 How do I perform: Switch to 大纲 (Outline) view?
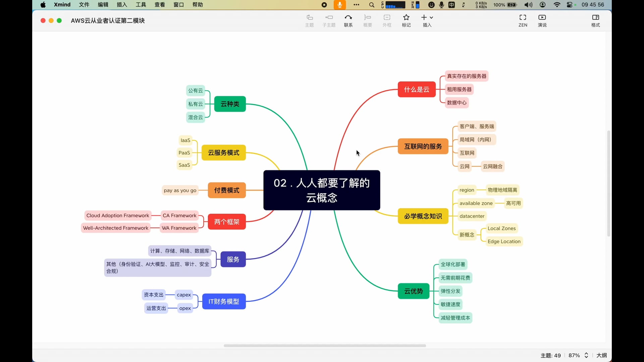coord(601,355)
